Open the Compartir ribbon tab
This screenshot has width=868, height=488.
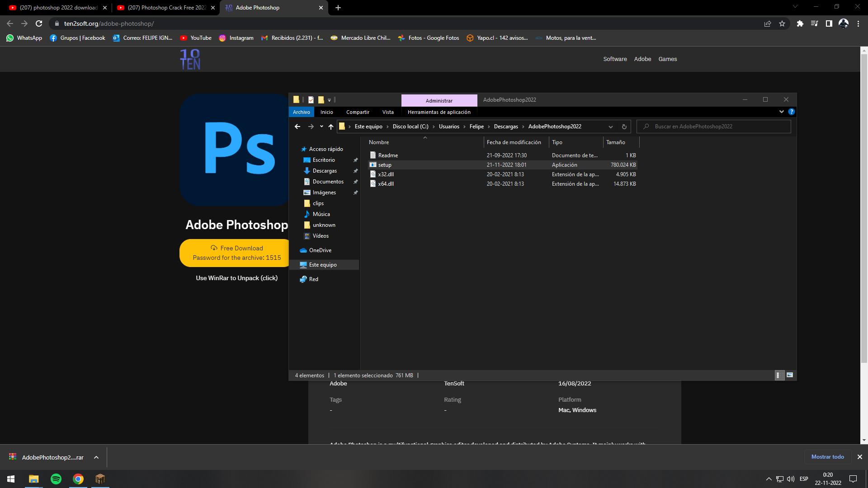click(x=357, y=112)
